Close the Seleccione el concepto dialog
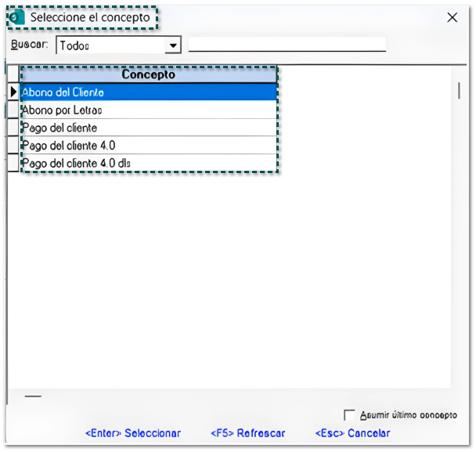The height and width of the screenshot is (452, 476). click(x=452, y=17)
